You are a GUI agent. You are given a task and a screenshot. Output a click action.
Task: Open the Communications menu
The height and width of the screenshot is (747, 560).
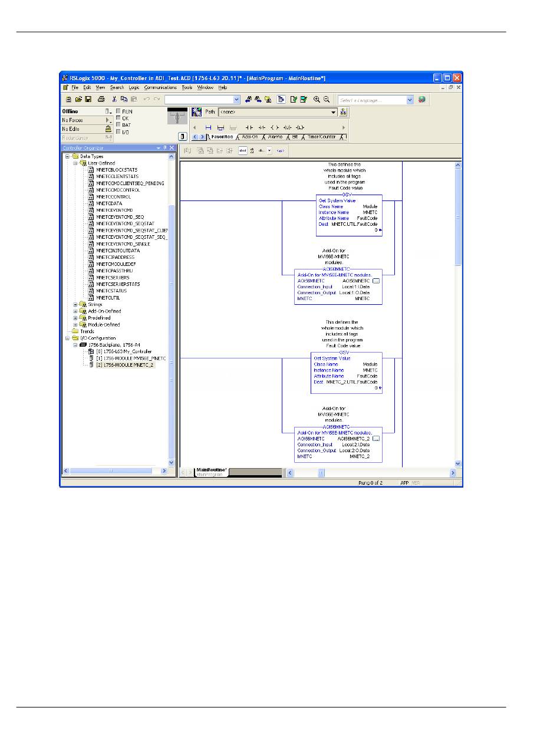point(160,87)
